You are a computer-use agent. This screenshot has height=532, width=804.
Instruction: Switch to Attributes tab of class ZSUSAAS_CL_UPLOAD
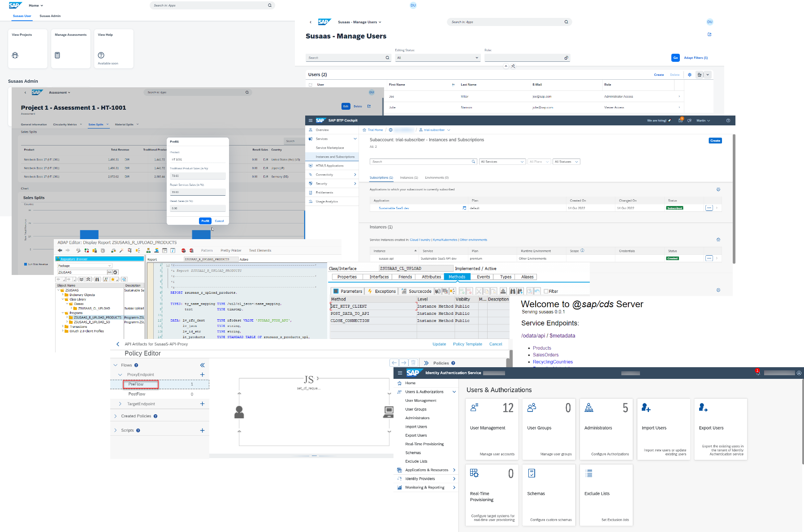point(431,277)
